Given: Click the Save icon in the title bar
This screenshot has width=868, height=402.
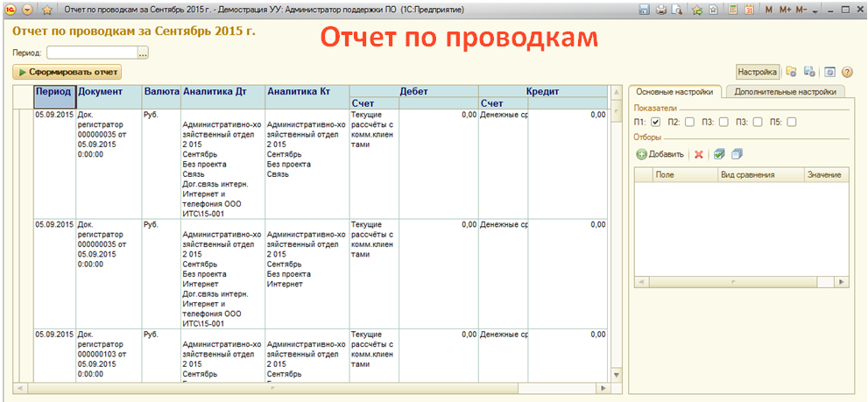Looking at the screenshot, I should tap(645, 10).
